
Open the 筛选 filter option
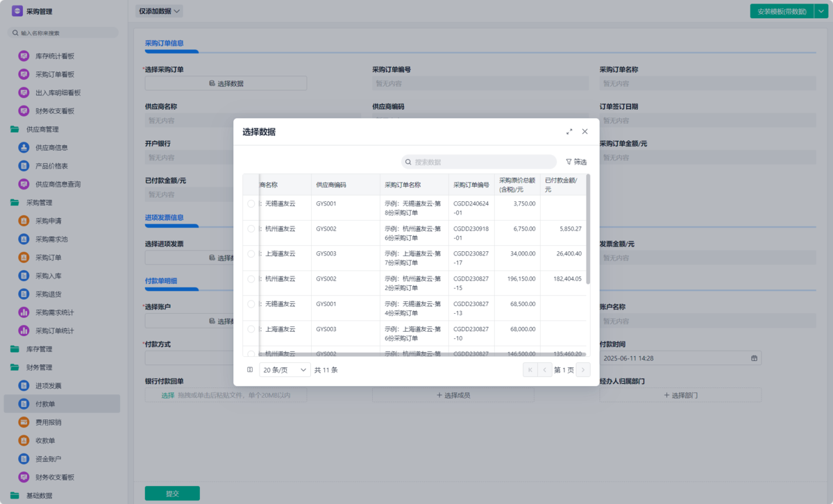point(576,162)
